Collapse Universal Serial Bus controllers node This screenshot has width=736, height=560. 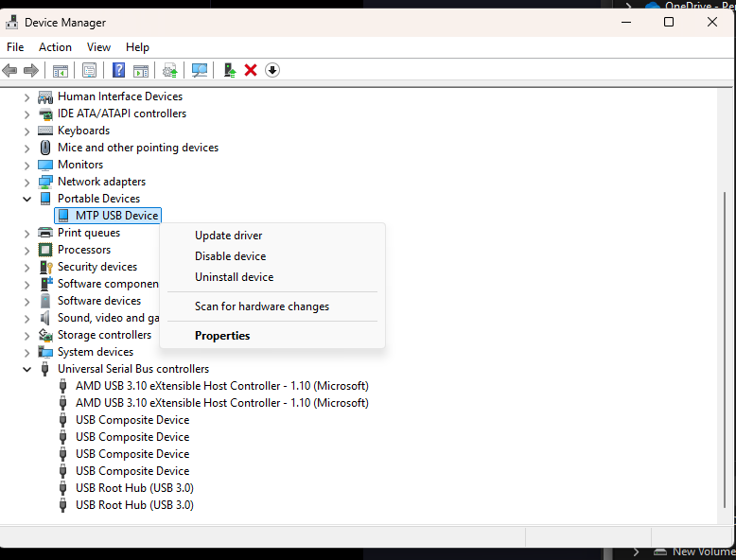pos(27,369)
